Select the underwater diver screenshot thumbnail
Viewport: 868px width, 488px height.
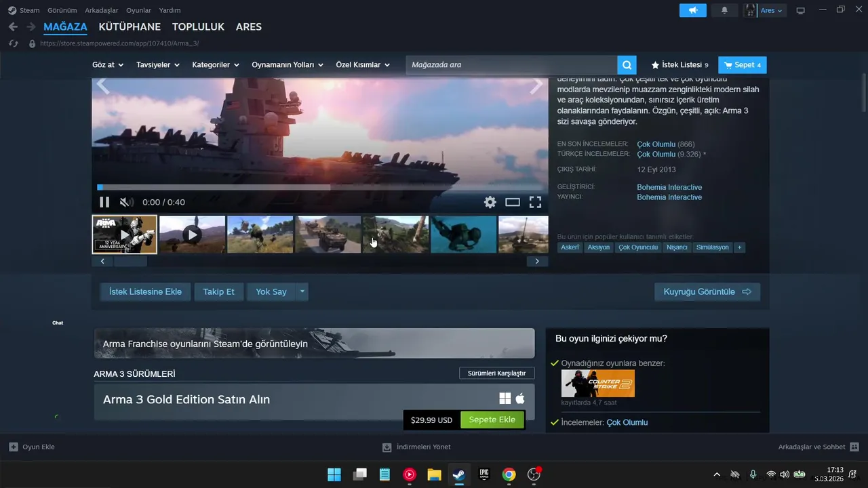click(464, 235)
